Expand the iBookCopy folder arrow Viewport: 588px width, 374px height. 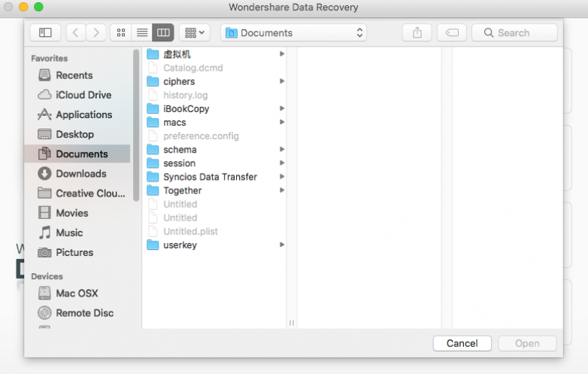[282, 108]
